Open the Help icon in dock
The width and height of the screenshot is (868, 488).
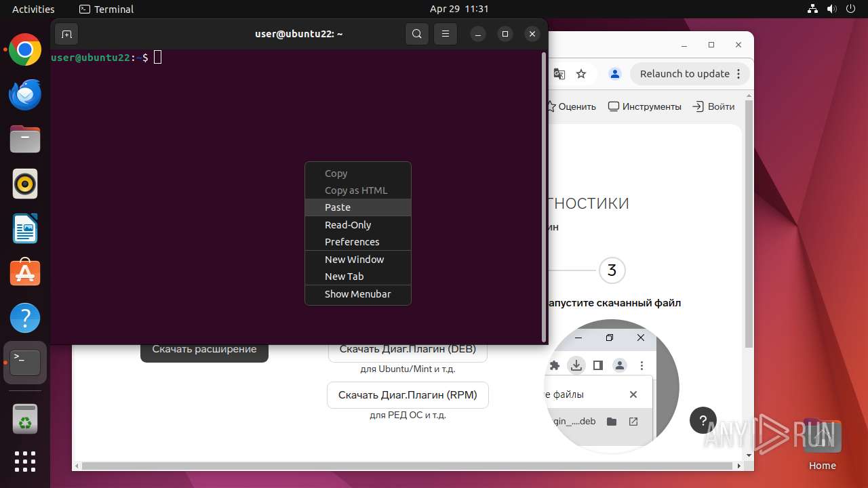click(25, 318)
